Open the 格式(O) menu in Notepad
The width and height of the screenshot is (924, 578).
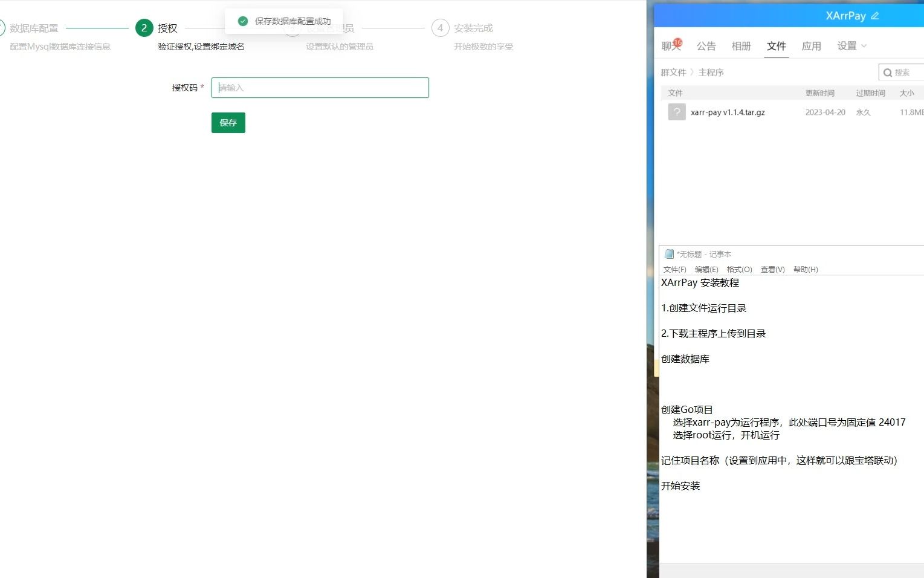coord(738,269)
